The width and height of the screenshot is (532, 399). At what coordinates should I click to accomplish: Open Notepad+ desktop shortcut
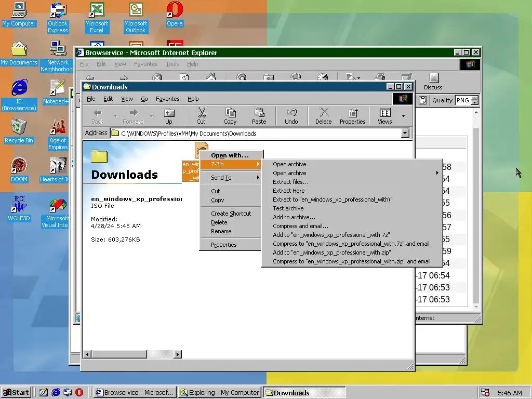(57, 92)
